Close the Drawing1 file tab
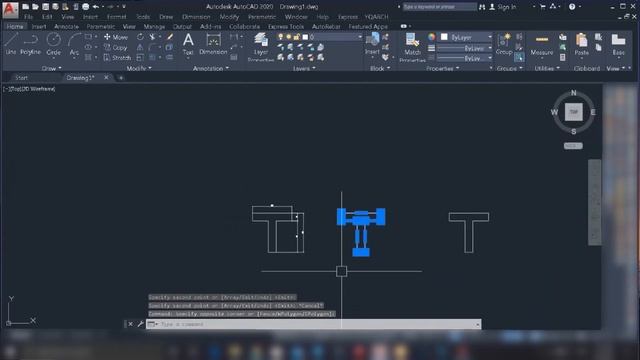 [x=106, y=77]
